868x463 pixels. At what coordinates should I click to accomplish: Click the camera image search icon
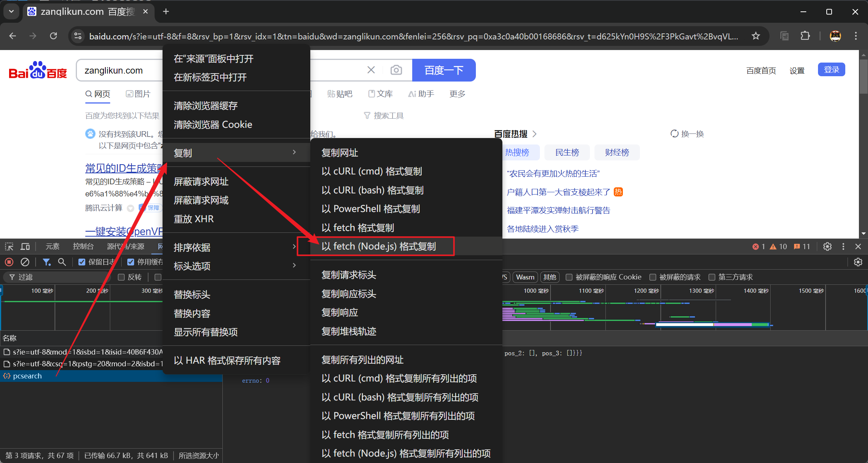[396, 70]
